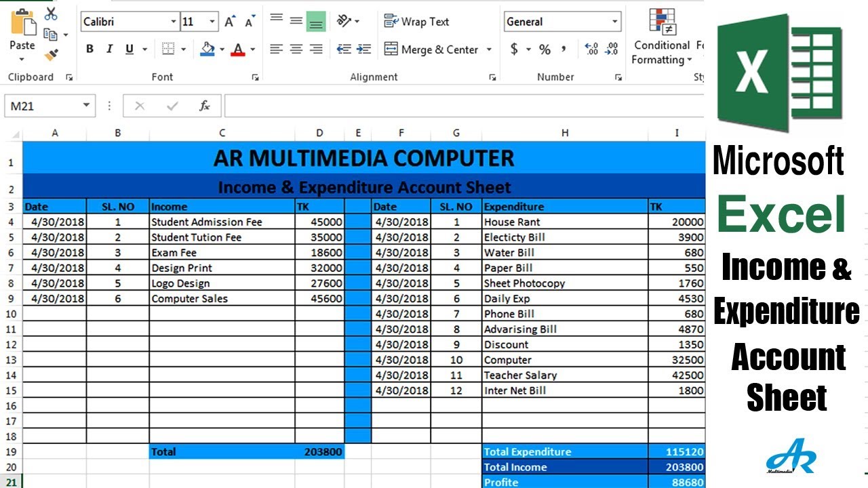This screenshot has height=488, width=868.
Task: Open Font group dialog launcher
Action: click(255, 78)
